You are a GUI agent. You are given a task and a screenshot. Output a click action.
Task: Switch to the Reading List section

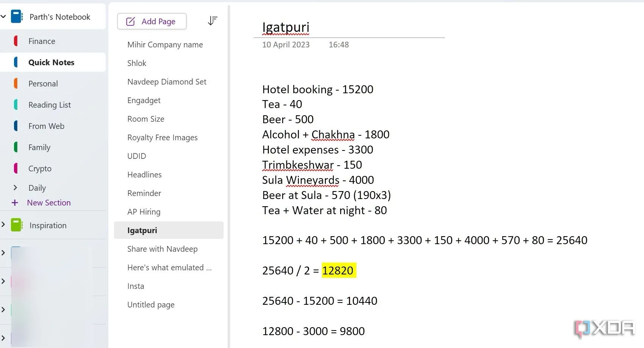53,105
